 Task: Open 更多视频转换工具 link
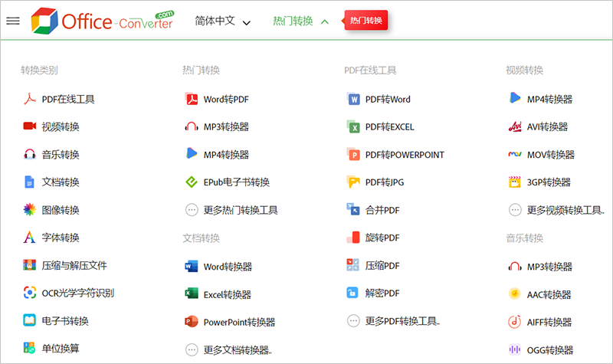click(x=557, y=210)
